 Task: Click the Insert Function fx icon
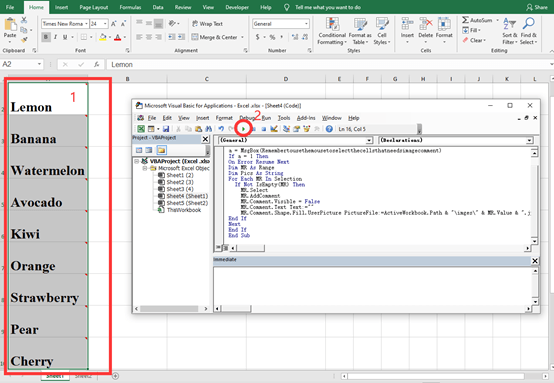pyautogui.click(x=96, y=65)
